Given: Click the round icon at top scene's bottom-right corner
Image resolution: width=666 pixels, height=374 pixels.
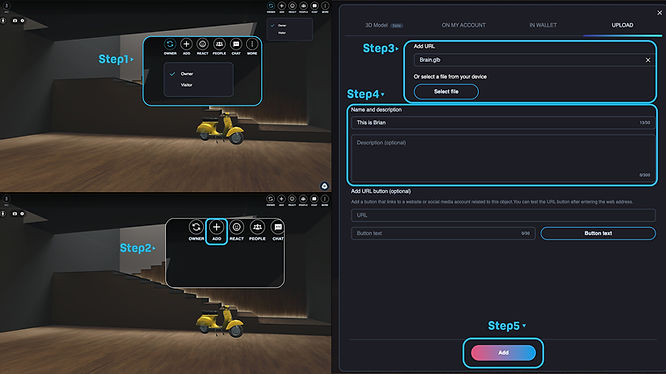Looking at the screenshot, I should point(324,186).
